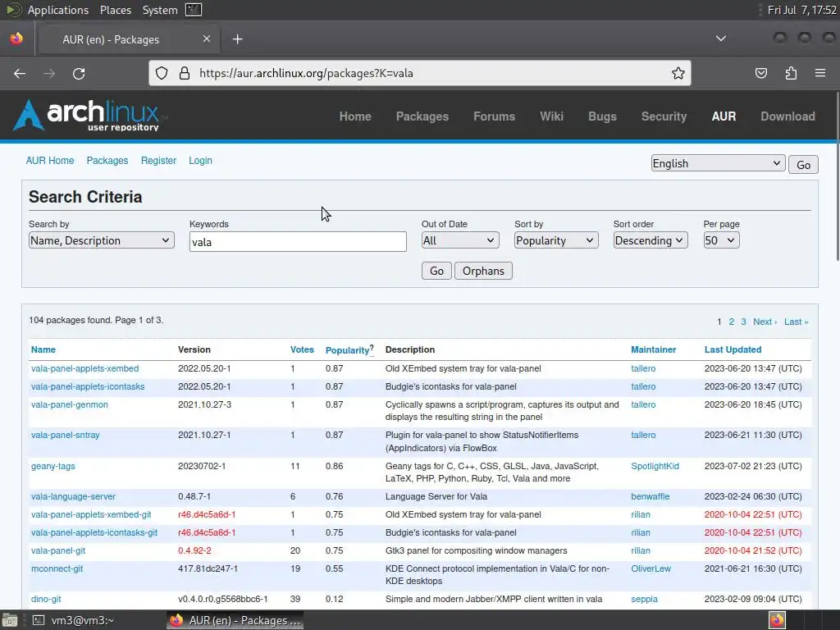Sort by the Votes column header
The image size is (840, 630).
[302, 349]
